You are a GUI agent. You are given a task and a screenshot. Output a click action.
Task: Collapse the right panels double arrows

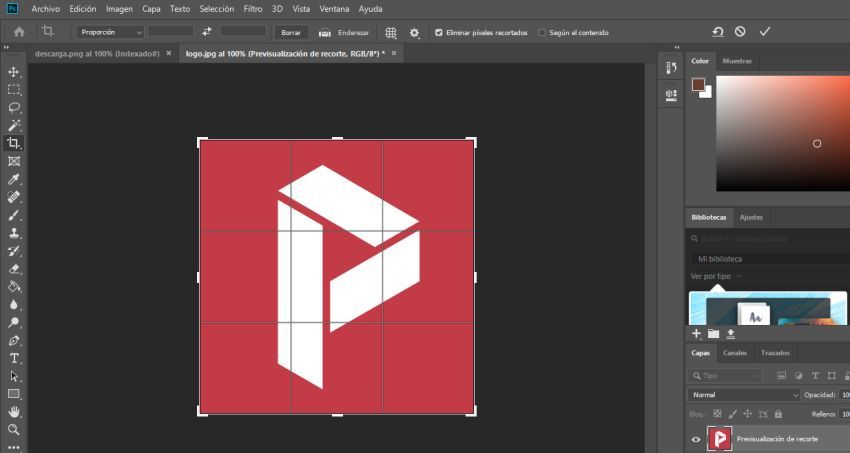[x=677, y=48]
